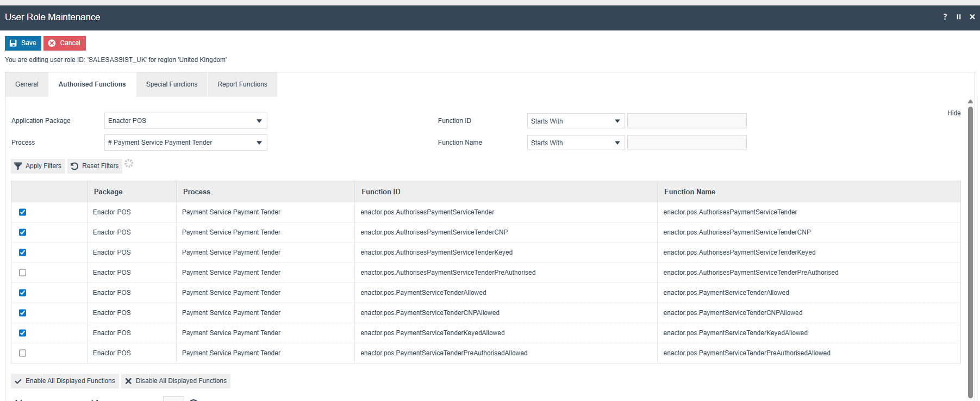Open the Special Functions tab
This screenshot has height=401, width=980.
[x=172, y=84]
